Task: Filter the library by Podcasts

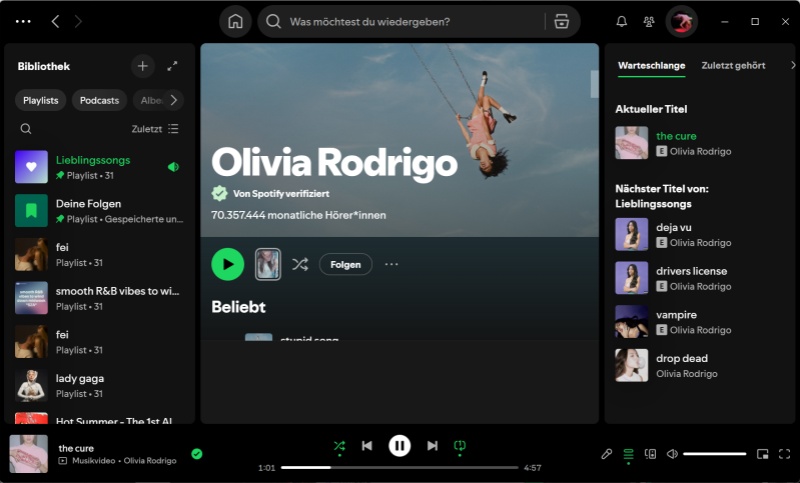Action: click(x=99, y=100)
